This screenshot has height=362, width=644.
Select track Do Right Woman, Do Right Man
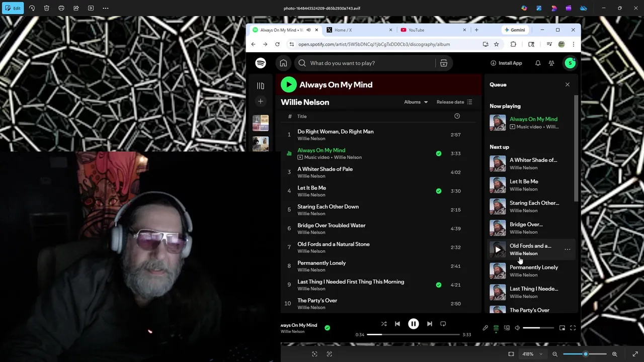pyautogui.click(x=379, y=135)
